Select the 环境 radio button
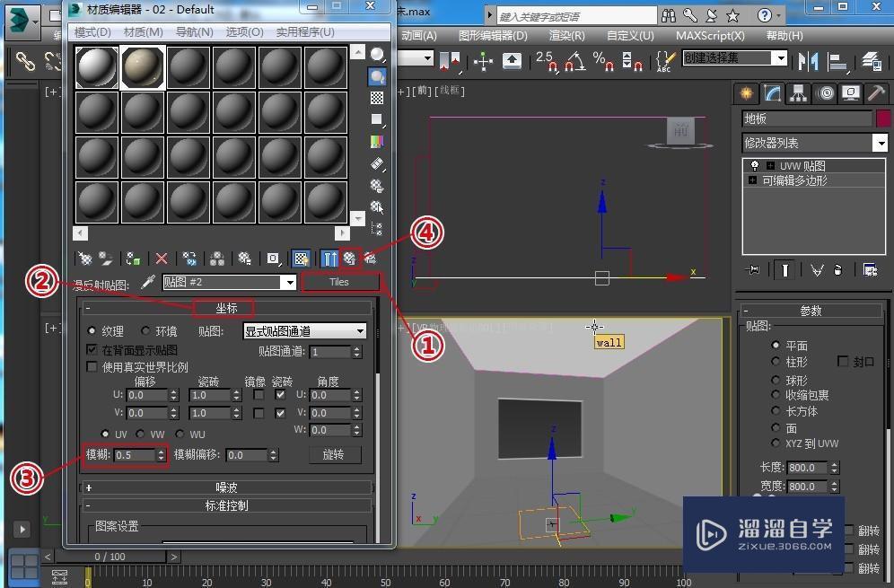Screen dimensions: 894x588 point(145,331)
